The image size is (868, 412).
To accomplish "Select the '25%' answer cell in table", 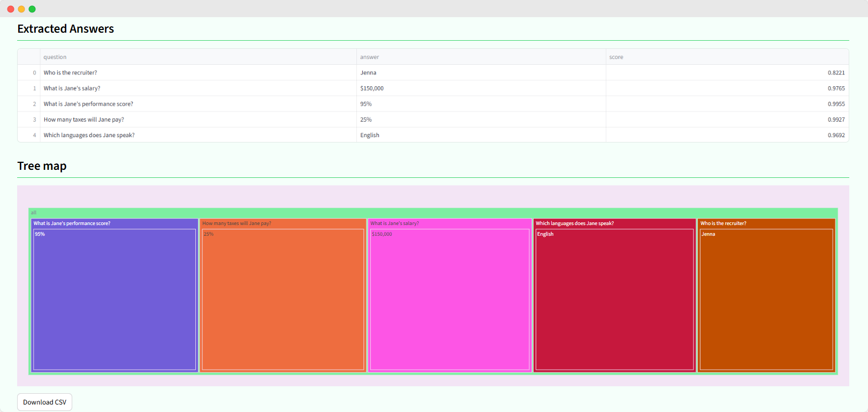I will click(x=481, y=119).
